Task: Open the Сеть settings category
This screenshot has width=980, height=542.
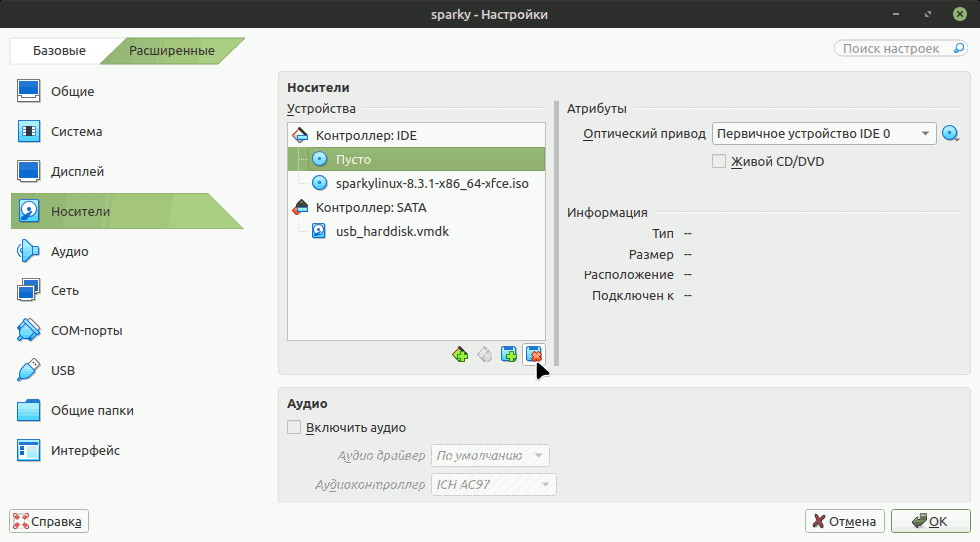Action: [127, 291]
